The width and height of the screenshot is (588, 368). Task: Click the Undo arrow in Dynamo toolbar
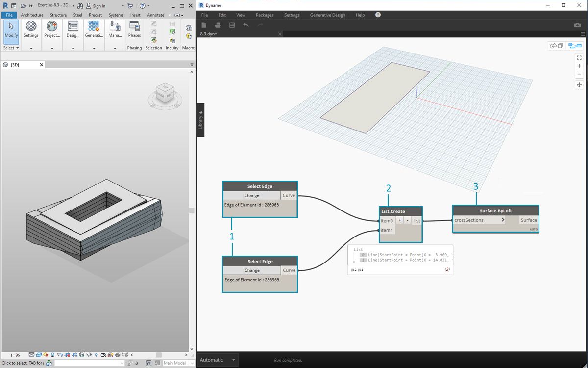pyautogui.click(x=246, y=25)
